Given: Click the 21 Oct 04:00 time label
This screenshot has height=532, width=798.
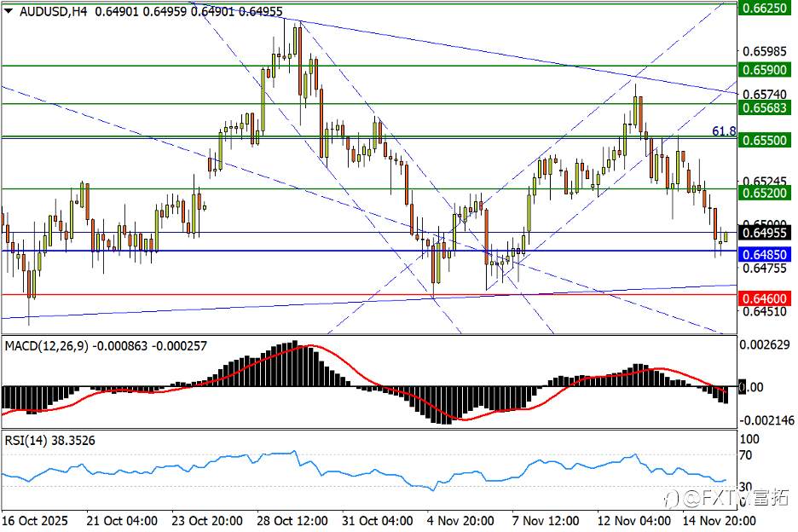Looking at the screenshot, I should (x=122, y=521).
